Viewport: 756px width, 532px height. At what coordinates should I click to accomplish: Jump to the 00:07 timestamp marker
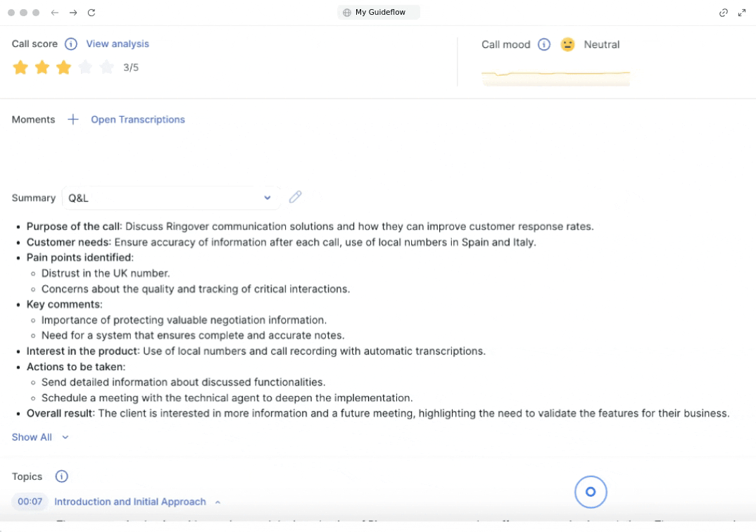[30, 502]
